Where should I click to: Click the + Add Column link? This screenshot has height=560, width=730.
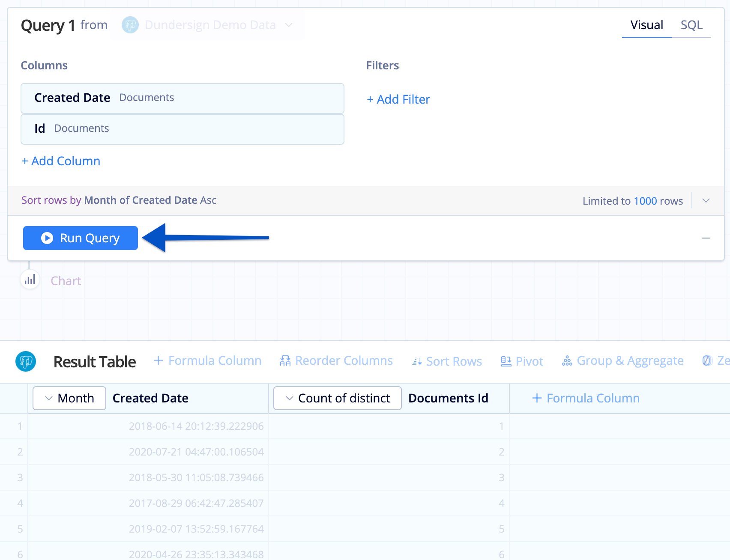61,161
